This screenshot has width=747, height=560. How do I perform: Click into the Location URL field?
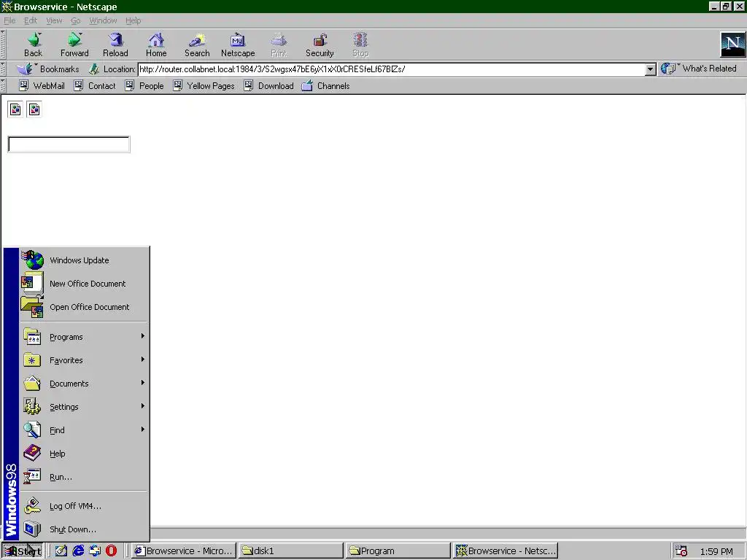(x=391, y=69)
